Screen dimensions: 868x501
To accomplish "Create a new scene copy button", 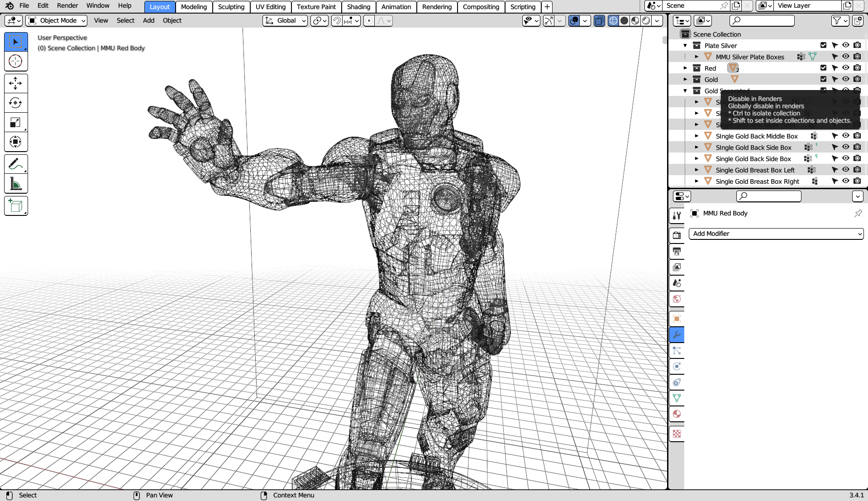I will point(736,5).
